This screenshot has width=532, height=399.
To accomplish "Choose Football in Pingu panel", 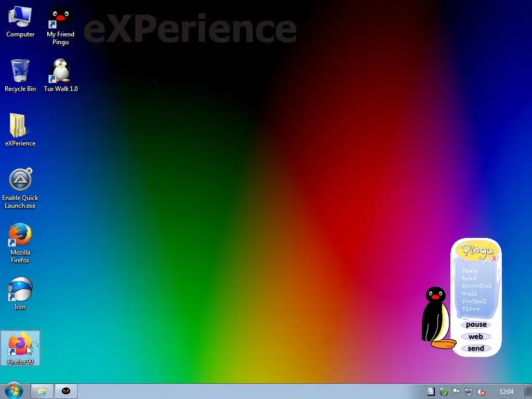I will click(x=474, y=301).
